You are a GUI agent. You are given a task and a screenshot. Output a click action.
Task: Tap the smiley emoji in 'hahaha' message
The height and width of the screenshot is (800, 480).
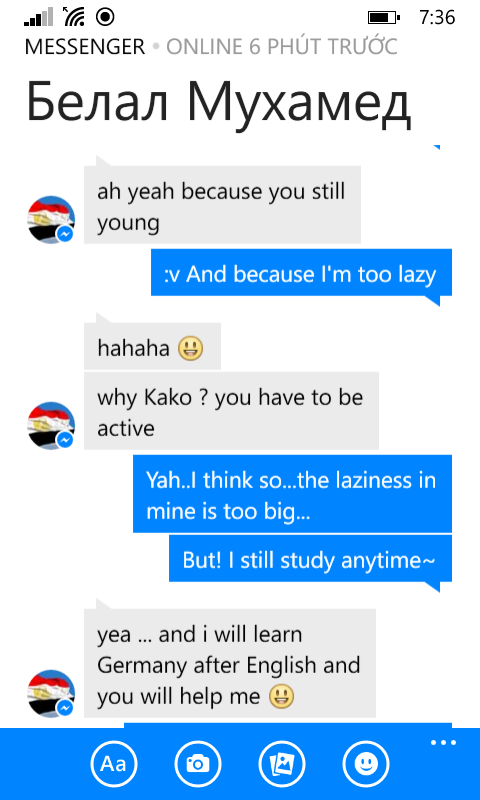(191, 349)
